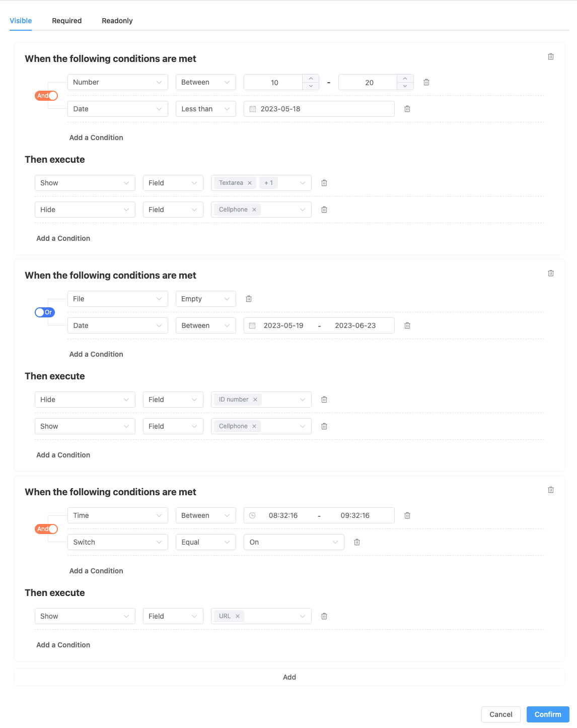The height and width of the screenshot is (728, 577).
Task: Click Add a Condition under Then execute
Action: pos(63,238)
